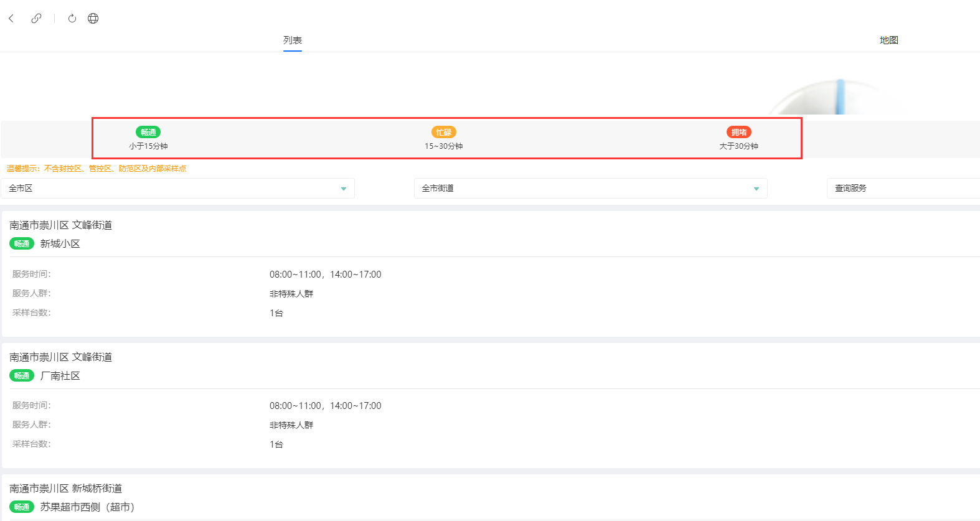Click the orange 温馨提示 notice text
Image resolution: width=980 pixels, height=521 pixels.
(97, 169)
